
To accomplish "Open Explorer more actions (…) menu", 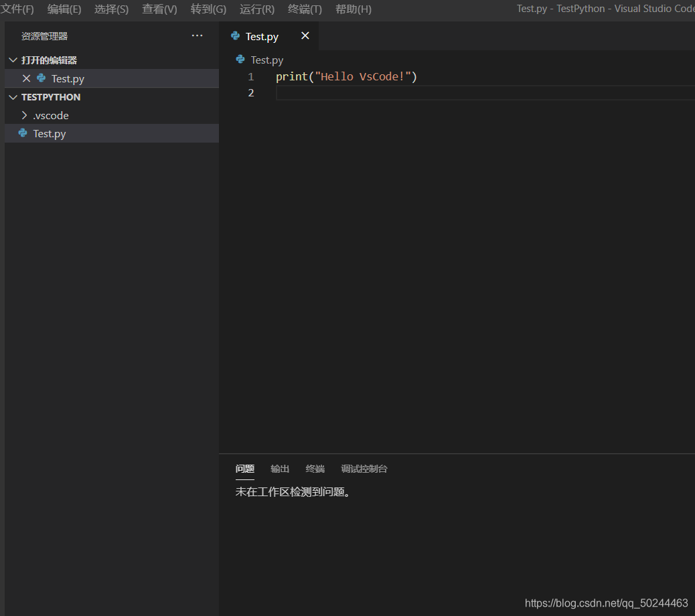I will [x=196, y=35].
